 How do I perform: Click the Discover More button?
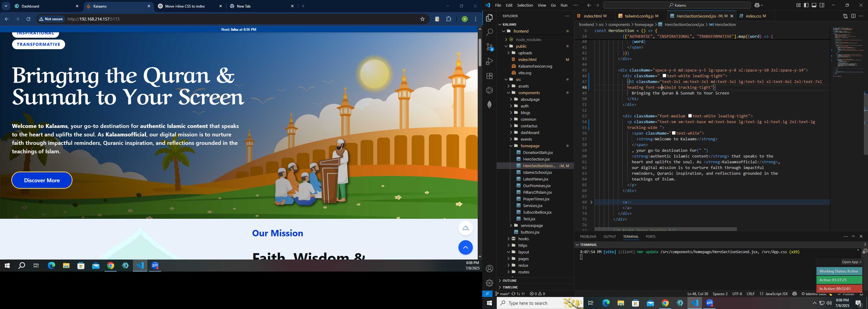(42, 180)
